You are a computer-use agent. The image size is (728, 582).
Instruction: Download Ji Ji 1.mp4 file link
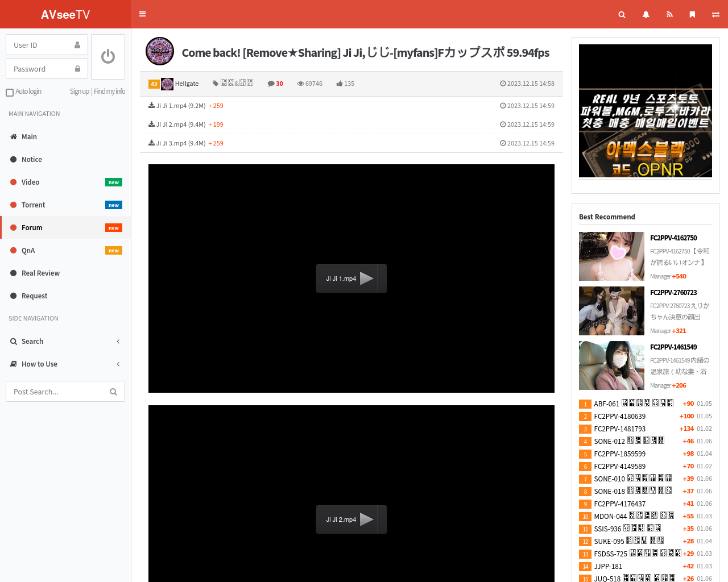click(x=180, y=106)
